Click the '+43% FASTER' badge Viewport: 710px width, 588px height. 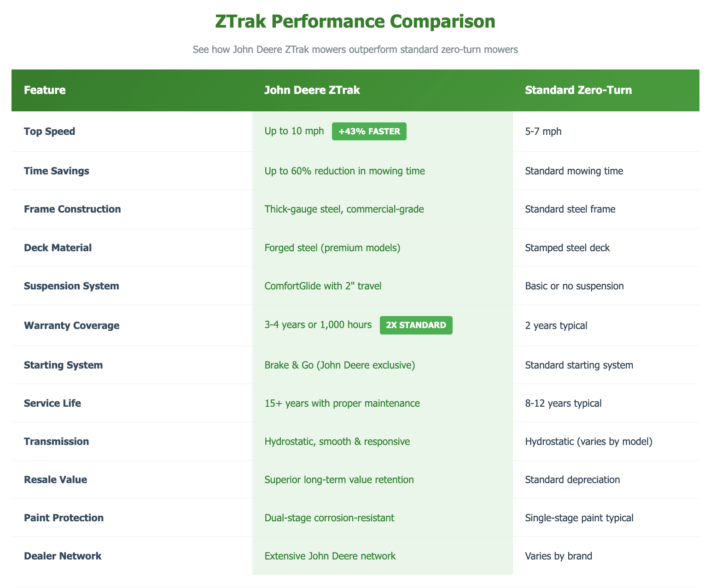point(369,132)
